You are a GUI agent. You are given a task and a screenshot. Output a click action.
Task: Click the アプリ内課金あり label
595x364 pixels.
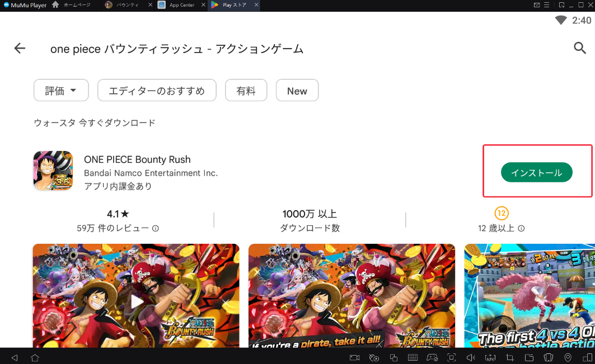(x=118, y=186)
